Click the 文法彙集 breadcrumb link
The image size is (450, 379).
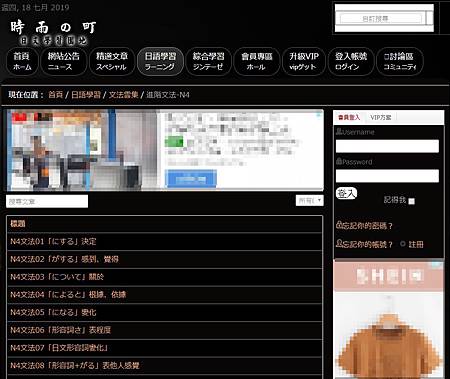123,95
